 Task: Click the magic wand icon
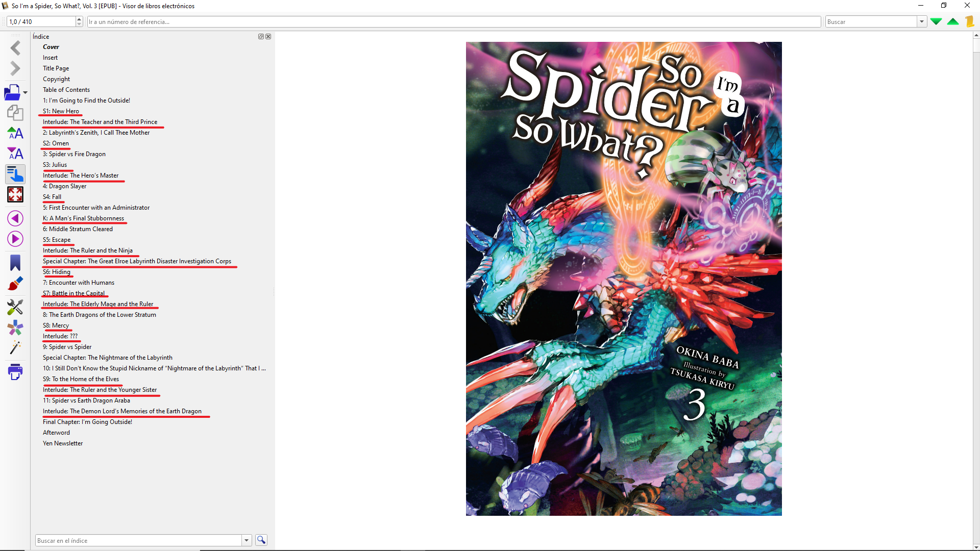(x=15, y=348)
